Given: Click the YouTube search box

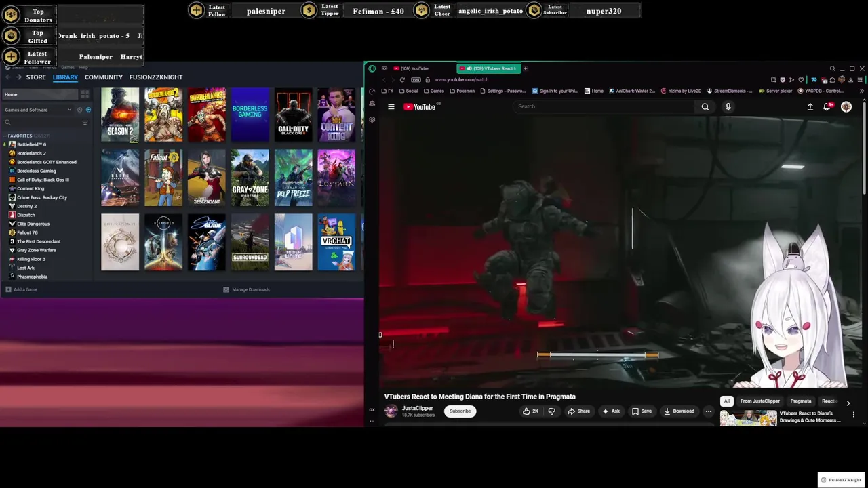Looking at the screenshot, I should 604,106.
